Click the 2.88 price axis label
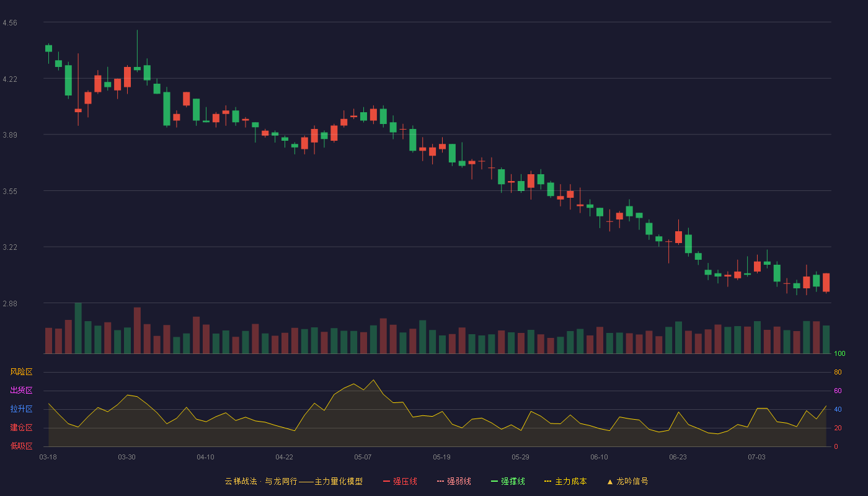Screen dimensions: 868x496 coord(10,304)
